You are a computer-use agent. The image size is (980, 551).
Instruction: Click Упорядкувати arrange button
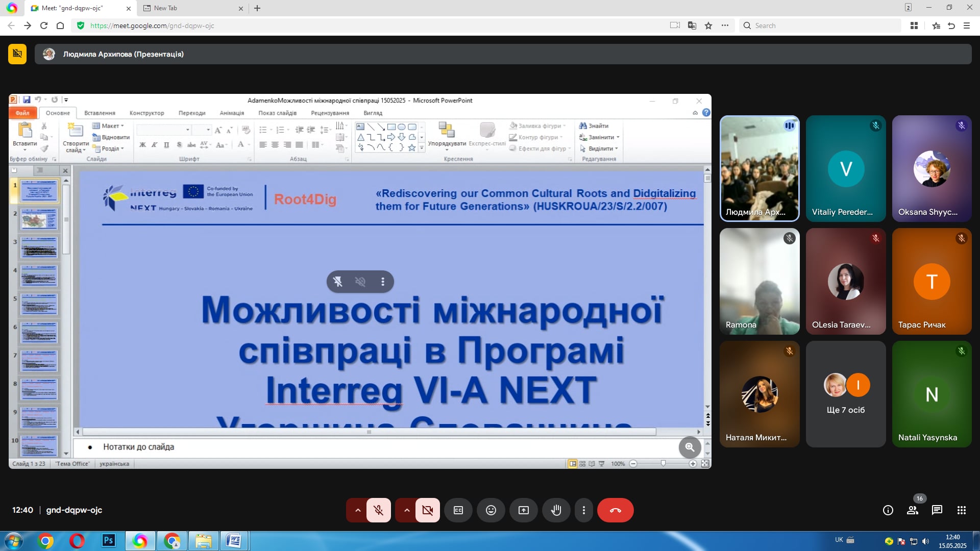(x=447, y=136)
